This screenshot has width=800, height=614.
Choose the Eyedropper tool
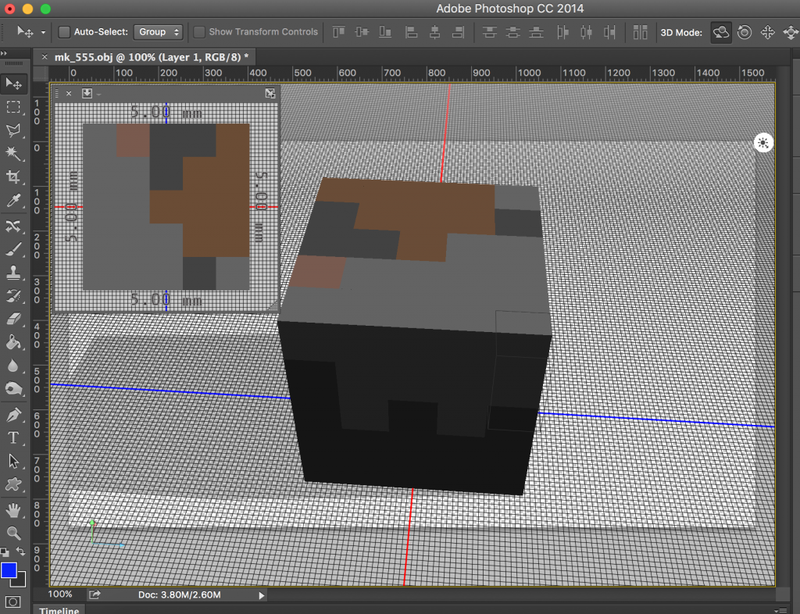14,201
